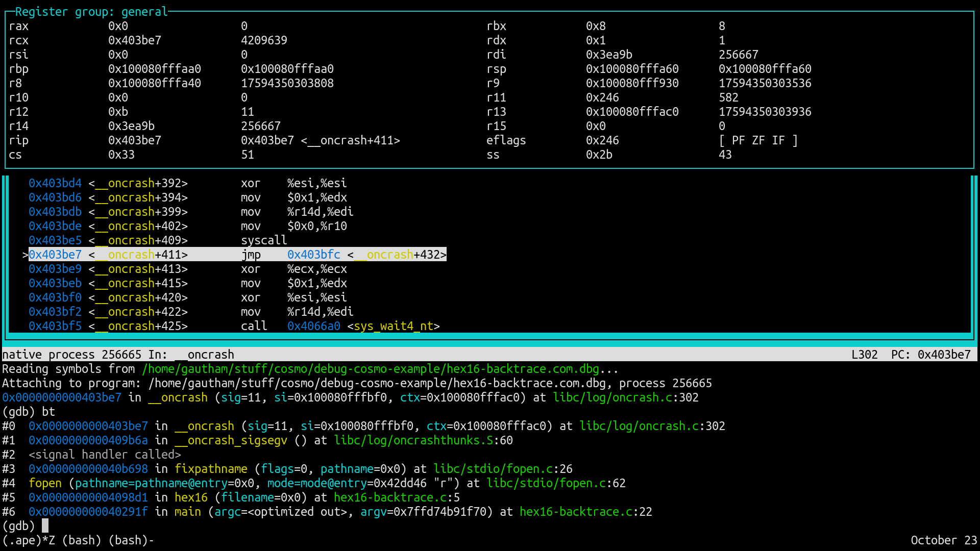Click the gdb prompt cursor
Image resolution: width=980 pixels, height=551 pixels.
(x=45, y=526)
